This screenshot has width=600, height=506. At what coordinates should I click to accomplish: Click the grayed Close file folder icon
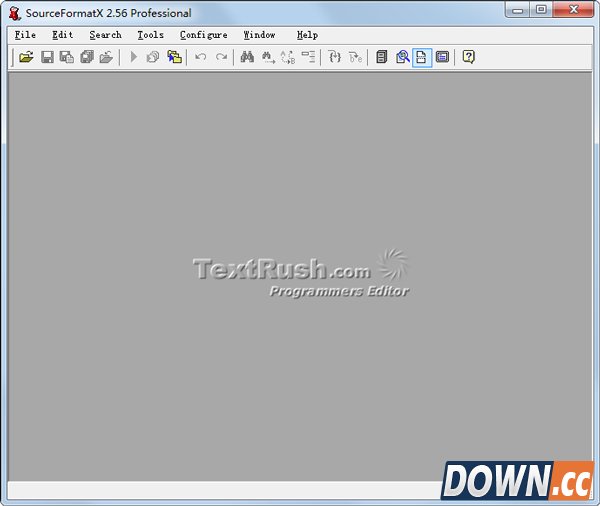pos(106,57)
